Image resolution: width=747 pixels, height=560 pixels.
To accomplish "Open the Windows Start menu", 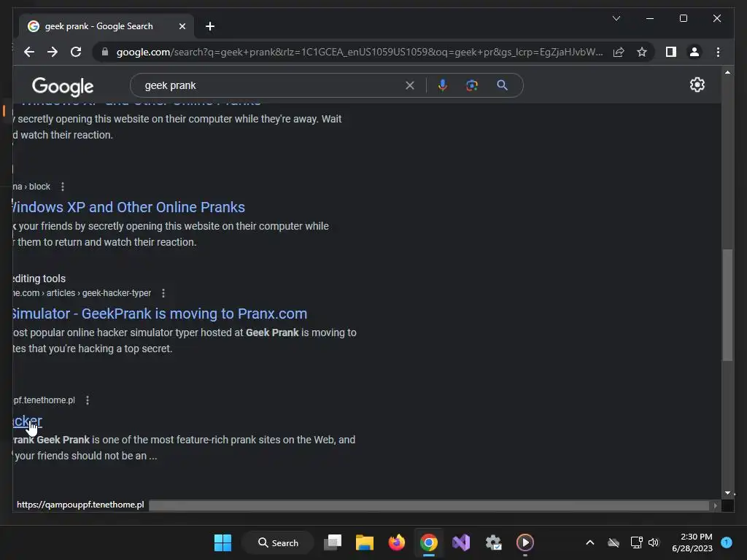I will click(222, 542).
